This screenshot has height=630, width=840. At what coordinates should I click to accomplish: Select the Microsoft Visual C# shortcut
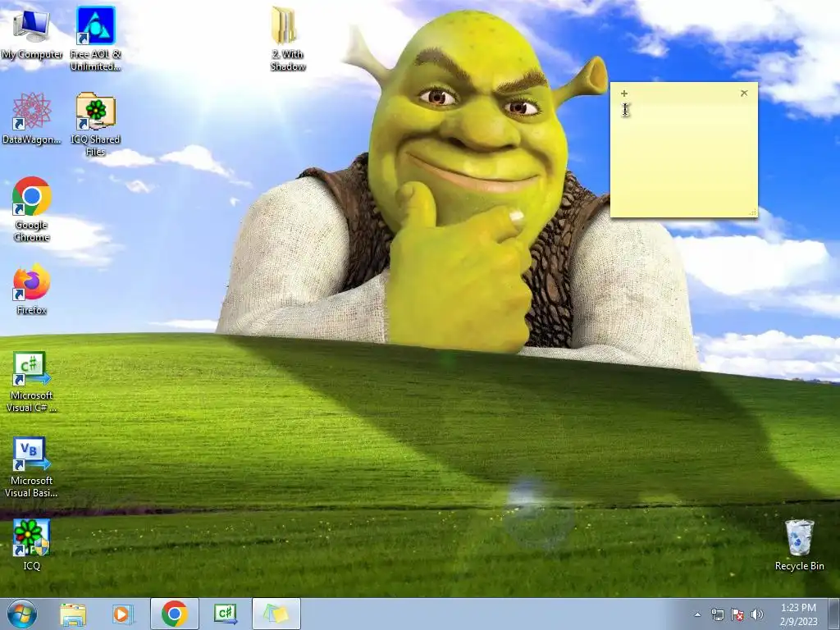(x=32, y=381)
